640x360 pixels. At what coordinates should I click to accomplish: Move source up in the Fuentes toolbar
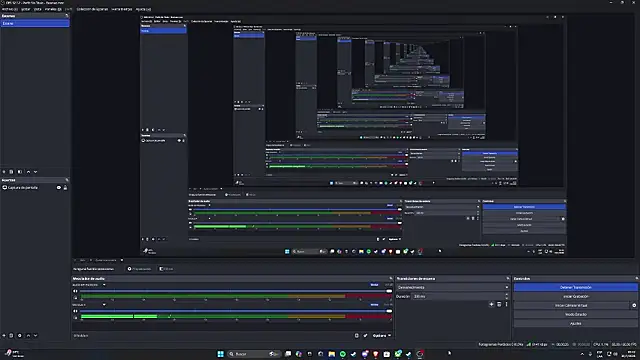[x=28, y=336]
